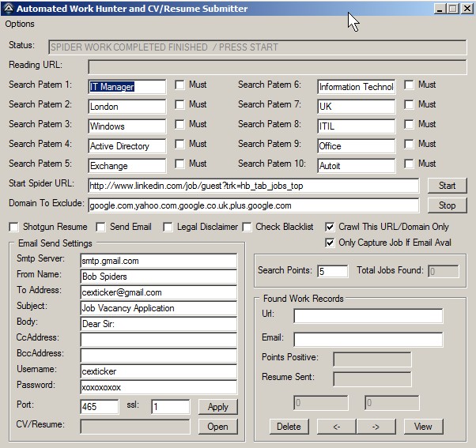Go to next record with right arrow button
476x448 pixels.
[376, 427]
